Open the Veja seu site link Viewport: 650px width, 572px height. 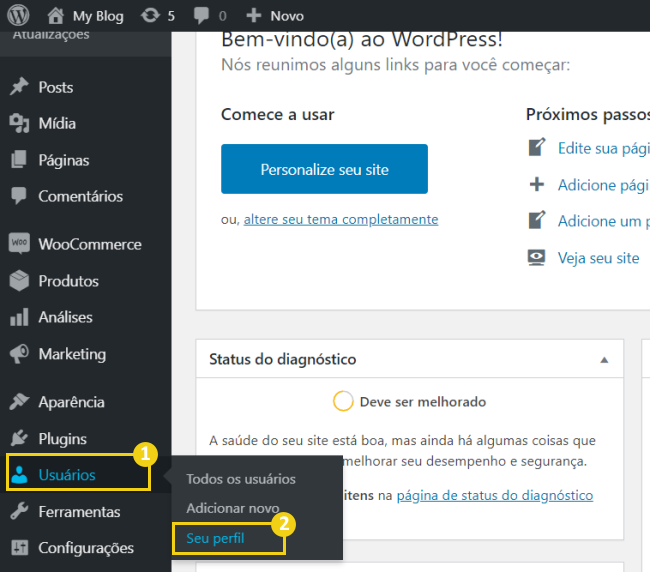tap(598, 258)
